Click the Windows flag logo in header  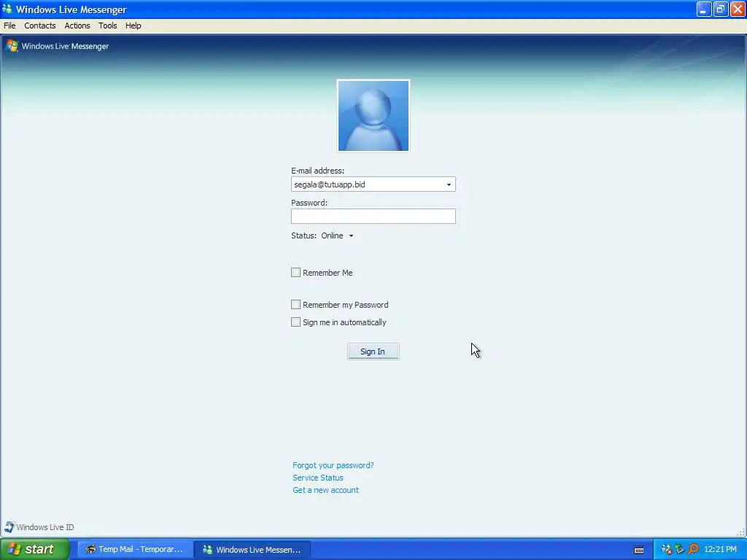pos(12,46)
